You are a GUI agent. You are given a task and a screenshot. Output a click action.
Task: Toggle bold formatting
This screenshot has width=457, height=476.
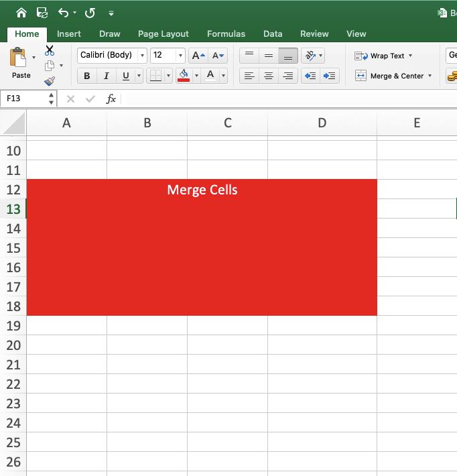coord(87,76)
